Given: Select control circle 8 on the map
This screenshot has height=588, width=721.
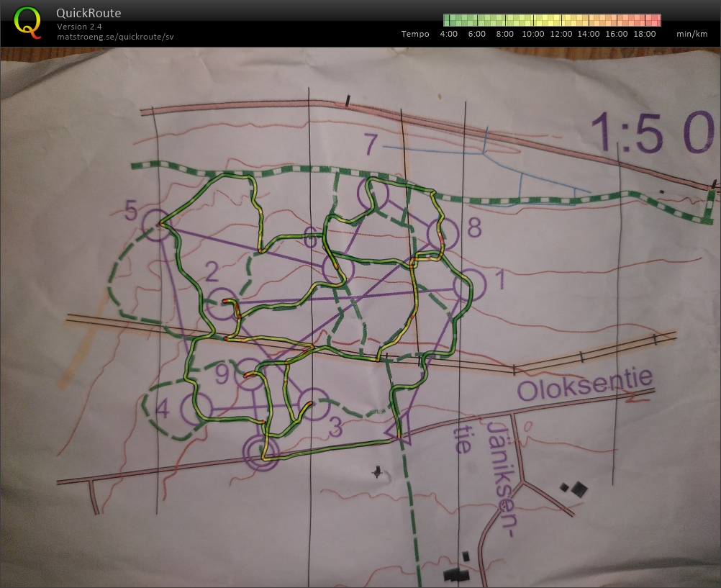Looking at the screenshot, I should click(443, 233).
